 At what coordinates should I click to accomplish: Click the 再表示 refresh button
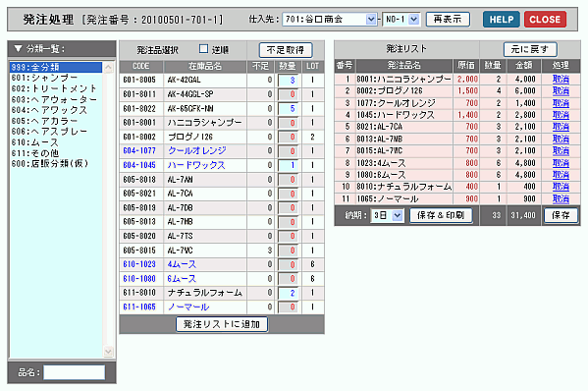[448, 19]
